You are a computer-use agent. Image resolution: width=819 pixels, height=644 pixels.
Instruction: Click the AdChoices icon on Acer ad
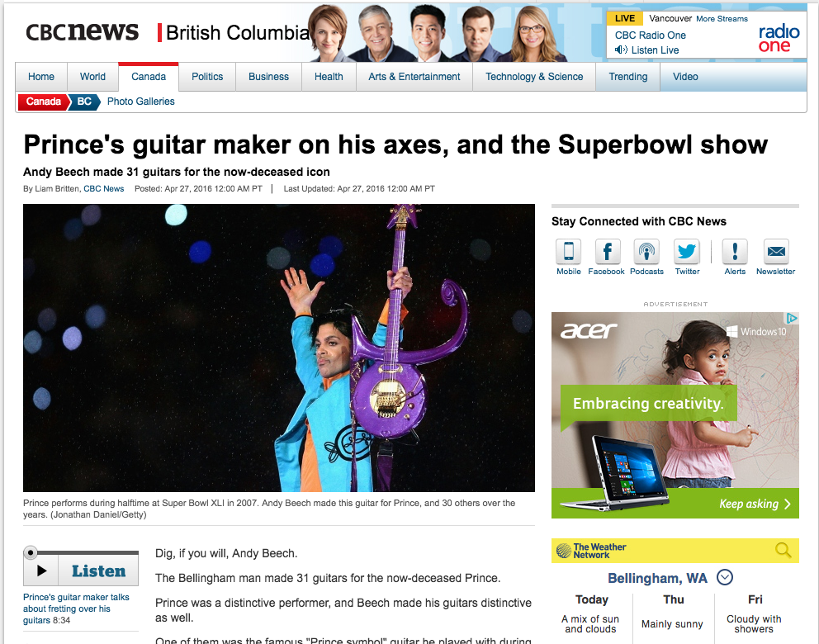coord(793,318)
